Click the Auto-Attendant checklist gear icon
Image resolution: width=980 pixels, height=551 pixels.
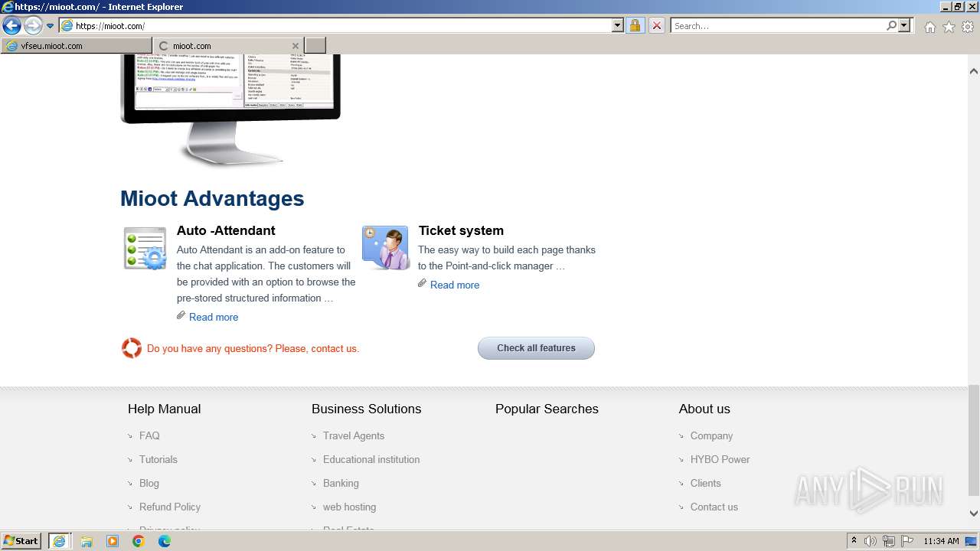(x=145, y=248)
